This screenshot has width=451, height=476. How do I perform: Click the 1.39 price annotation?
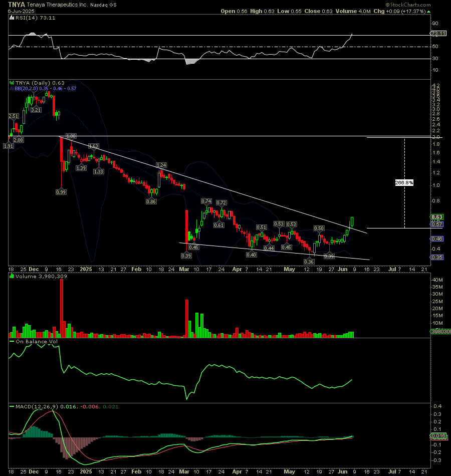pos(81,168)
